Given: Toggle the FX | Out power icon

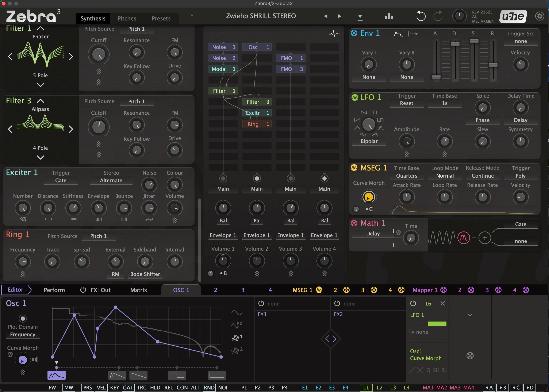Looking at the screenshot, I should click(x=83, y=290).
